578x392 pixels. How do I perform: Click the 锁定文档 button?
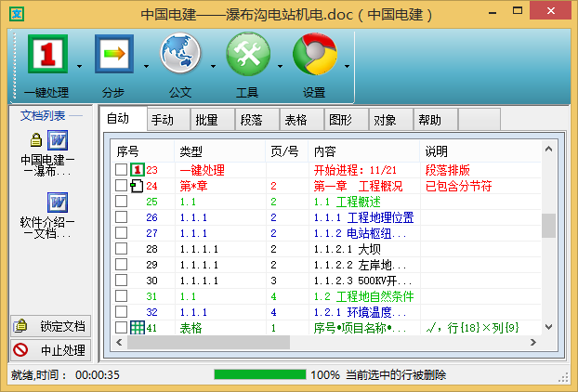point(50,326)
